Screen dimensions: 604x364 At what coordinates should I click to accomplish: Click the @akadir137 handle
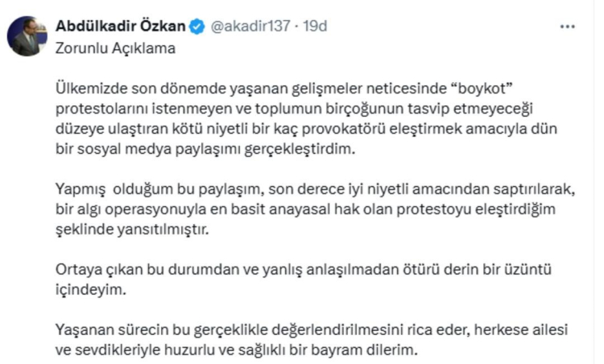(x=249, y=27)
